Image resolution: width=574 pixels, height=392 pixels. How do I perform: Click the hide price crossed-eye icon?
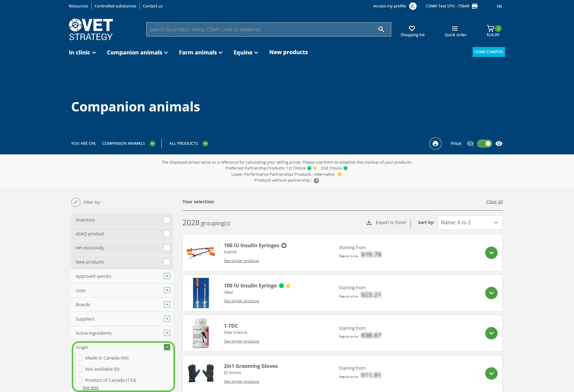tap(470, 144)
